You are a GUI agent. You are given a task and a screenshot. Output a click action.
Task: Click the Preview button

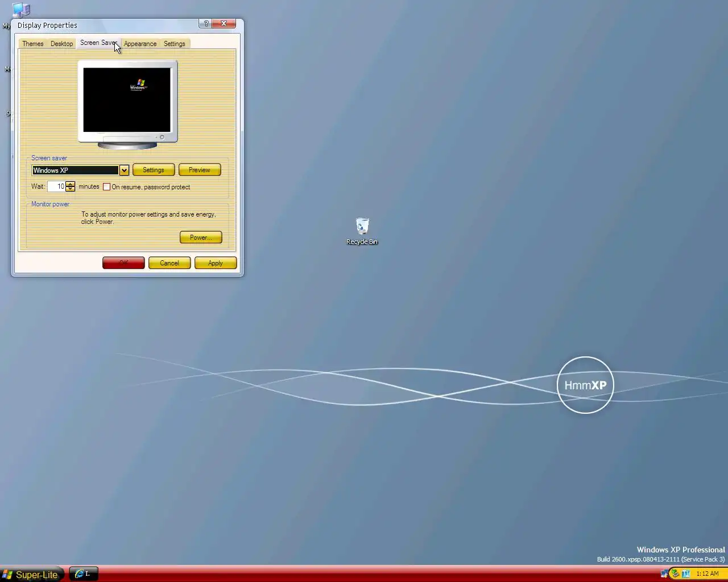200,170
